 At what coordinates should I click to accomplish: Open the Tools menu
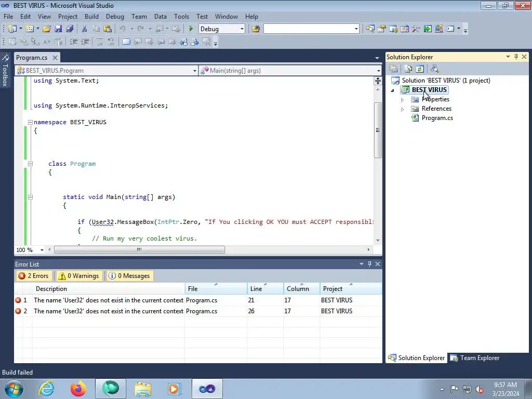181,16
